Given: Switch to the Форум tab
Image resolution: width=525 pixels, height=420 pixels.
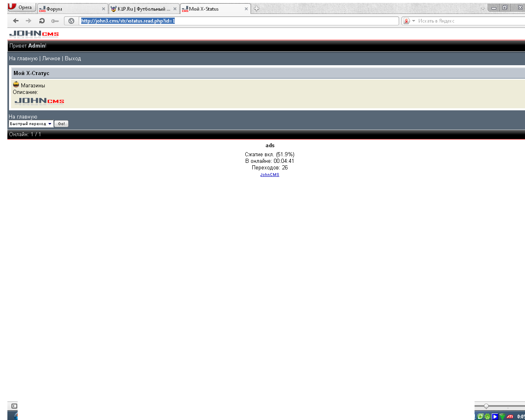Looking at the screenshot, I should (73, 9).
